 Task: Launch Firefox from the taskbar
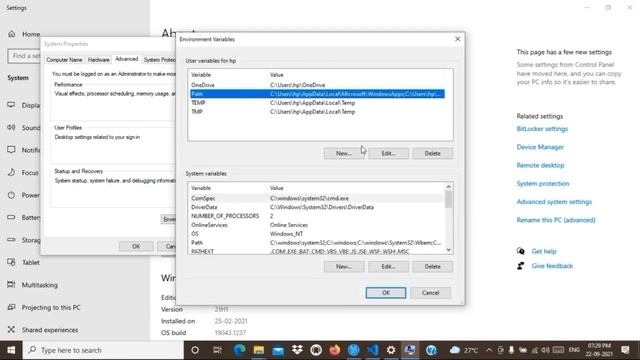[x=335, y=350]
